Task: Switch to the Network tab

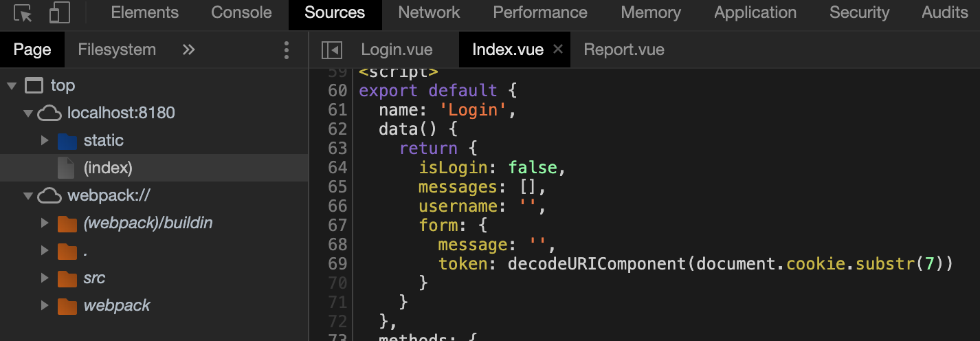Action: (x=429, y=12)
